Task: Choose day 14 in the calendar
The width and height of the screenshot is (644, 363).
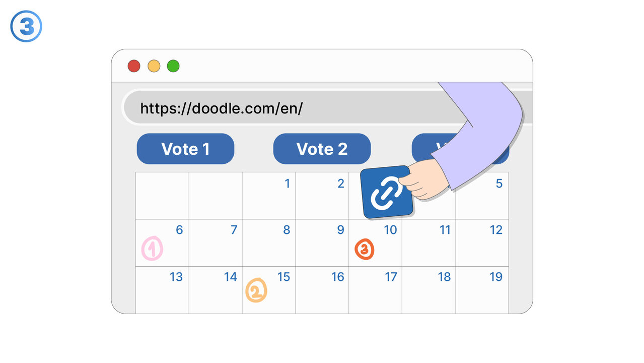Action: point(216,289)
